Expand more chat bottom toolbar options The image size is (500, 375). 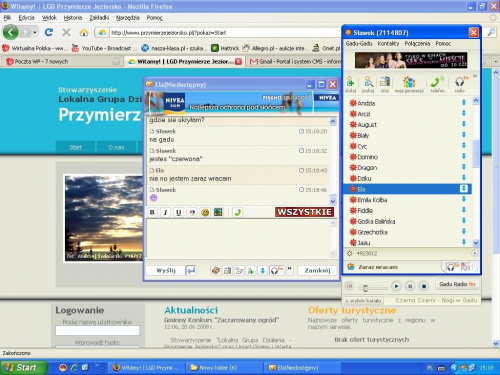[x=289, y=270]
